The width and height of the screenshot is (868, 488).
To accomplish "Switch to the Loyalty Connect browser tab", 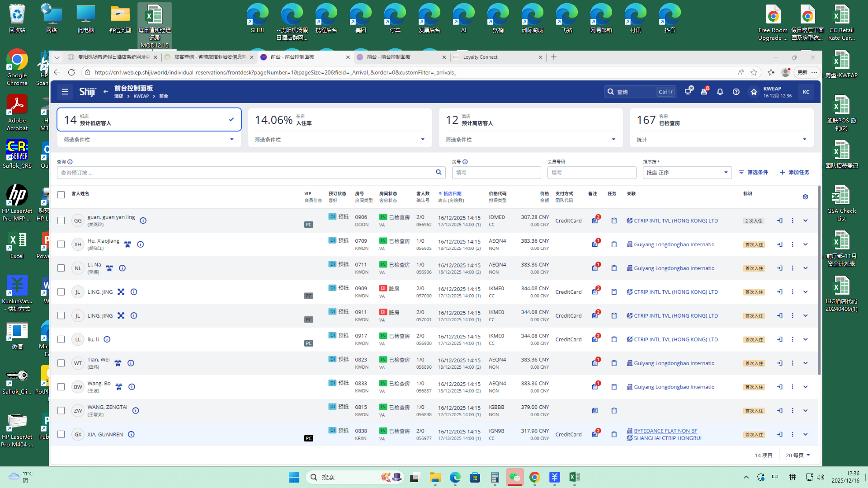I will (x=480, y=57).
